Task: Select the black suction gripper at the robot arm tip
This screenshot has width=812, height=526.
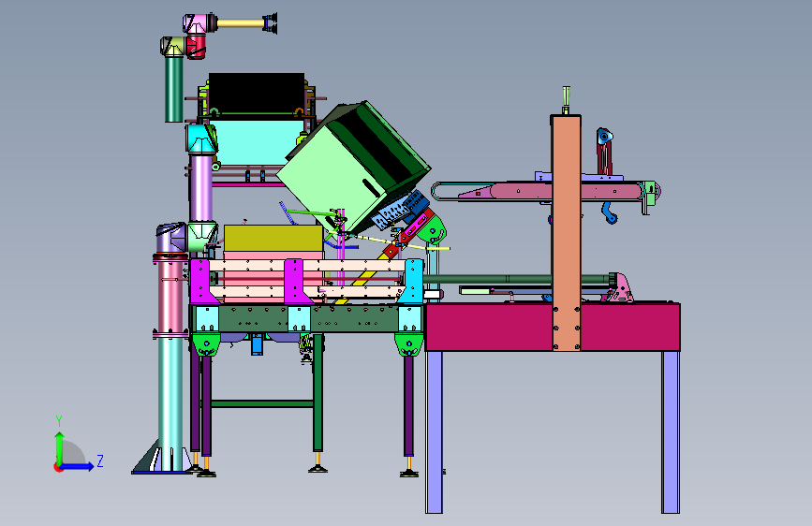Action: pyautogui.click(x=271, y=23)
